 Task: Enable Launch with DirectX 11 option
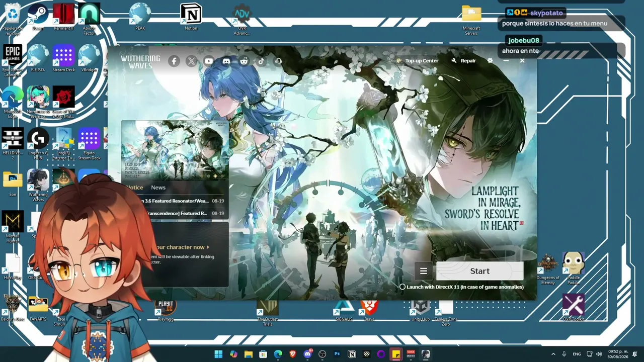pos(403,287)
